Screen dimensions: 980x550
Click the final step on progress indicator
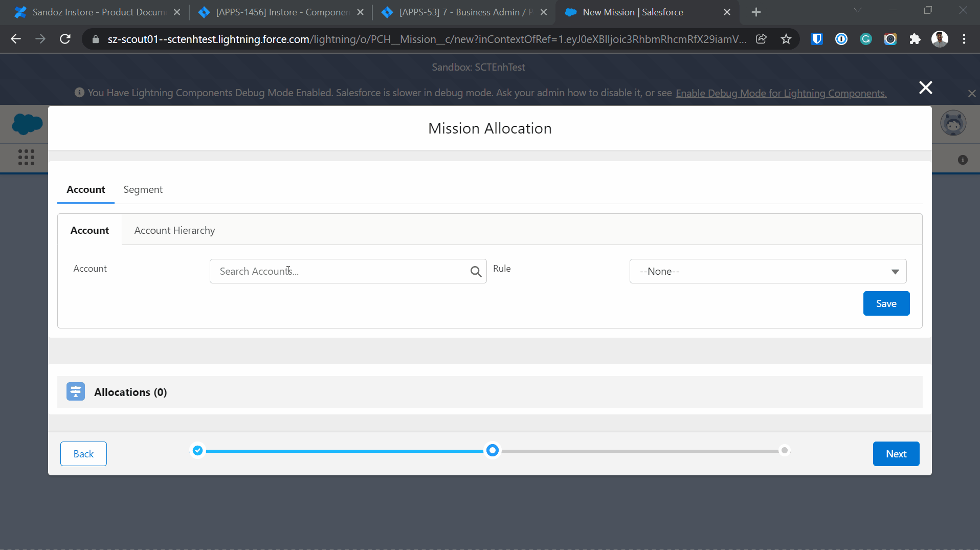[784, 451]
